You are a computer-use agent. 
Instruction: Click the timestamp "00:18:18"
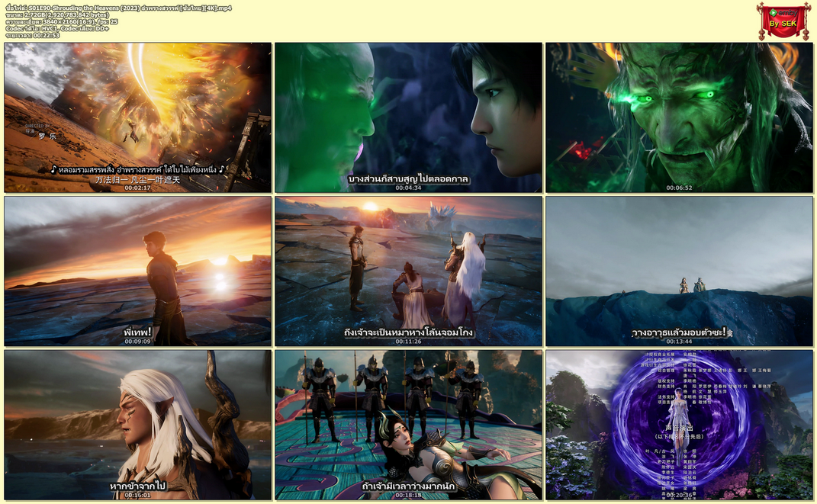click(x=409, y=495)
